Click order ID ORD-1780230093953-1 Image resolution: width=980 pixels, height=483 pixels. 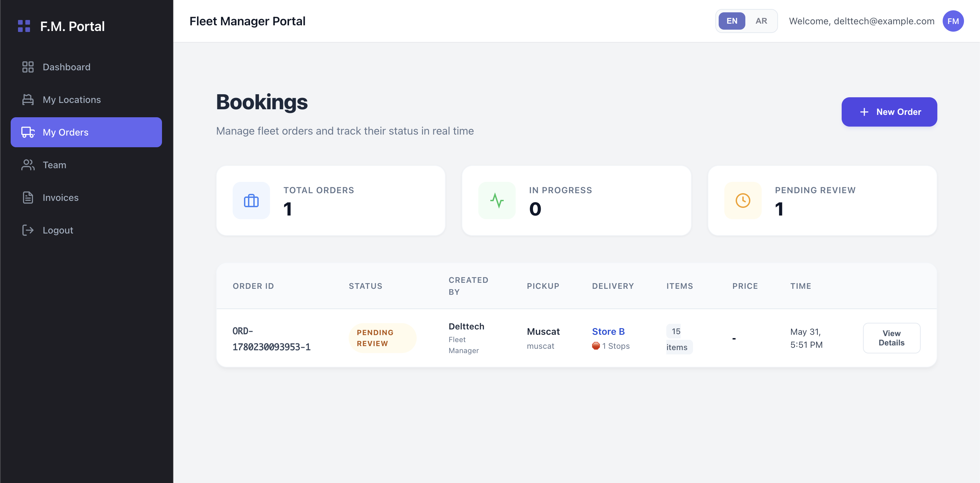pyautogui.click(x=271, y=339)
